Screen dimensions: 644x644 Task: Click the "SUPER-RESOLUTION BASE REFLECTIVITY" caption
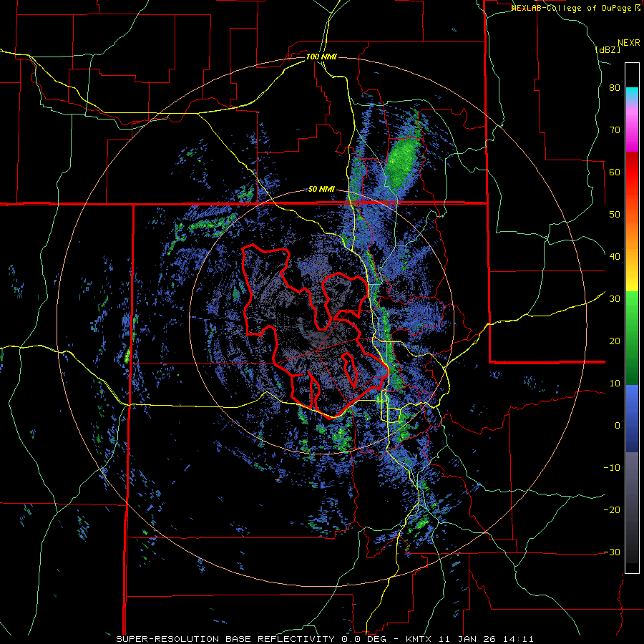coord(225,639)
